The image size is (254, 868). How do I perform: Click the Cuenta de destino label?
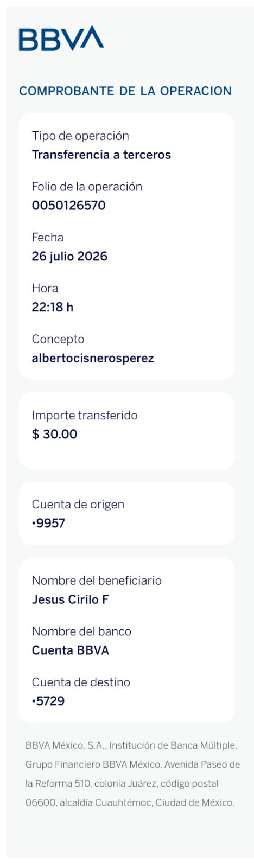coord(81,682)
